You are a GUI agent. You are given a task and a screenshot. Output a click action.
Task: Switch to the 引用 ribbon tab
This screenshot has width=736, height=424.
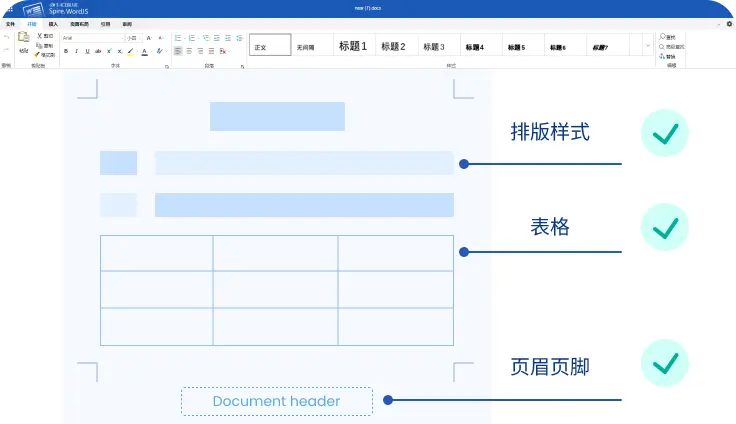(x=106, y=24)
